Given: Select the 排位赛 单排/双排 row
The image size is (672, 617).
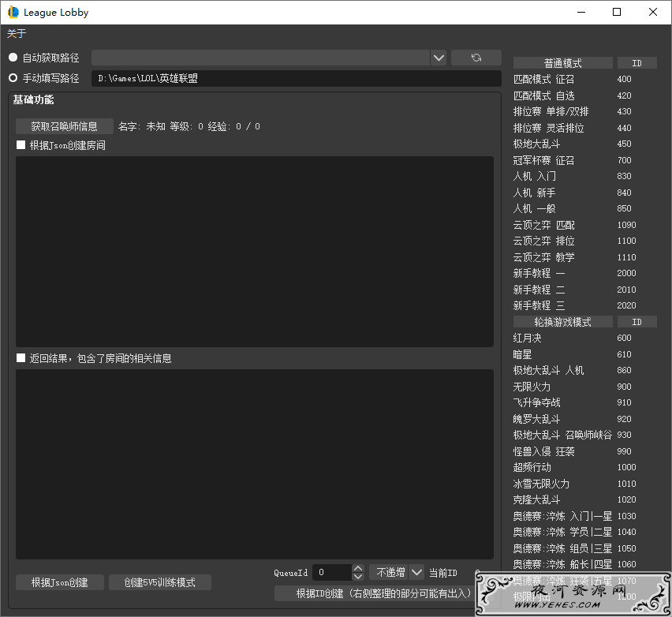Looking at the screenshot, I should coord(585,111).
